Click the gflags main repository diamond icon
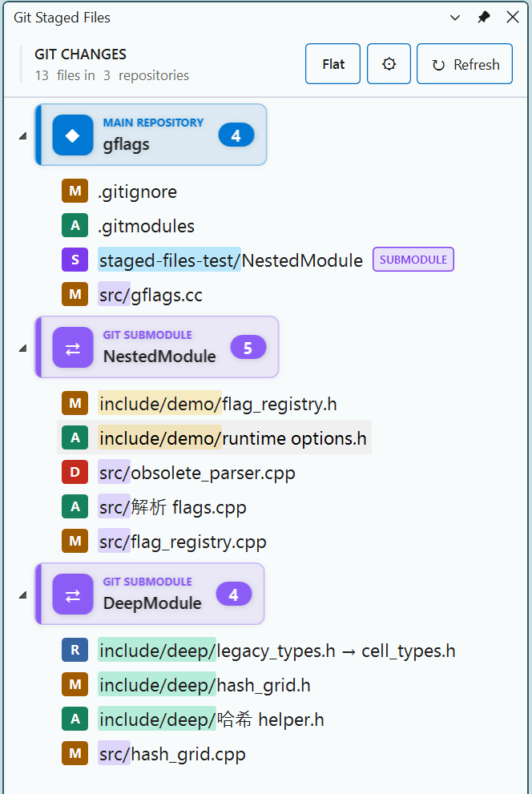 click(x=73, y=135)
